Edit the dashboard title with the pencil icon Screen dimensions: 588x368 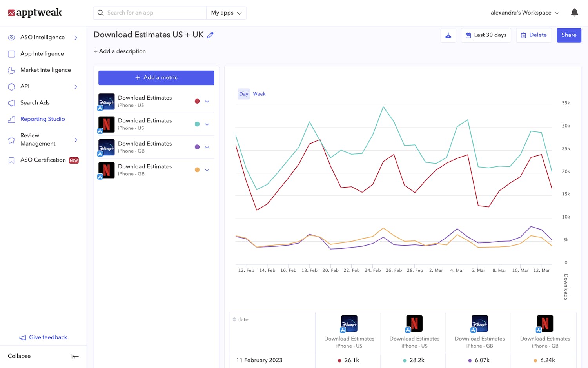210,35
